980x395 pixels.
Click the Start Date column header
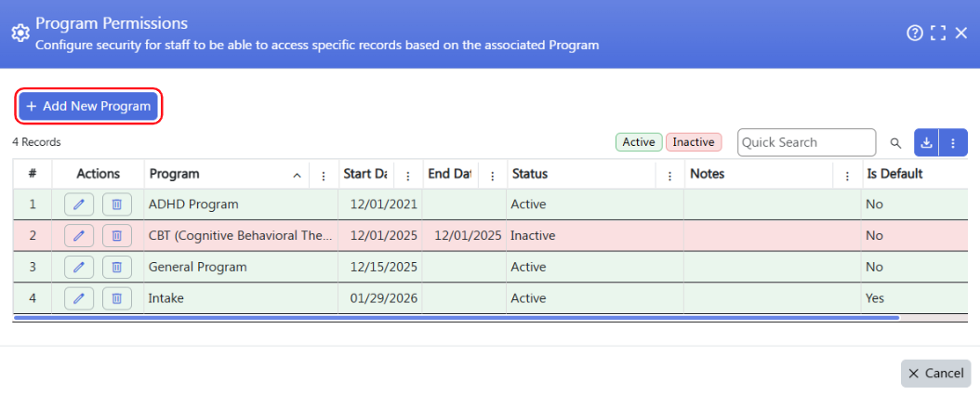(x=365, y=174)
